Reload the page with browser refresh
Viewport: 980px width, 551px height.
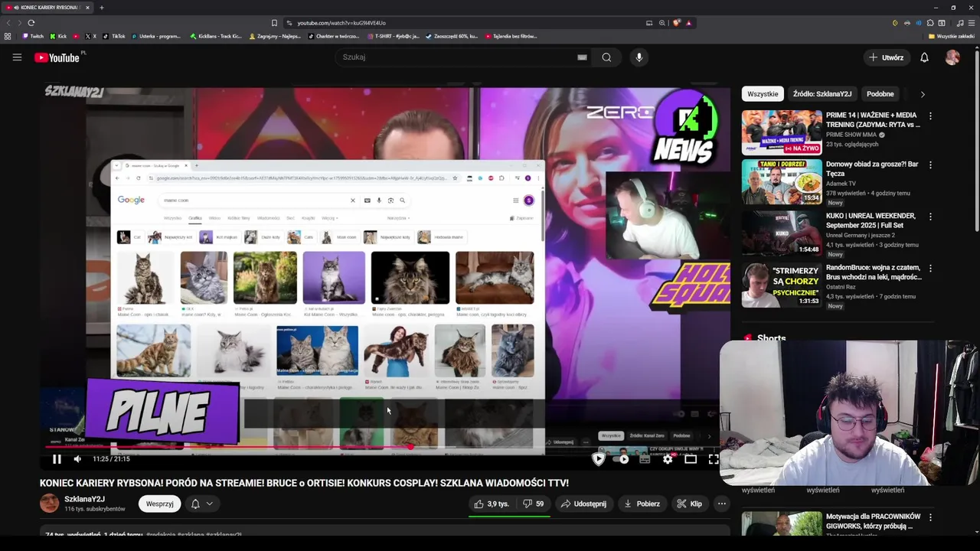point(31,23)
